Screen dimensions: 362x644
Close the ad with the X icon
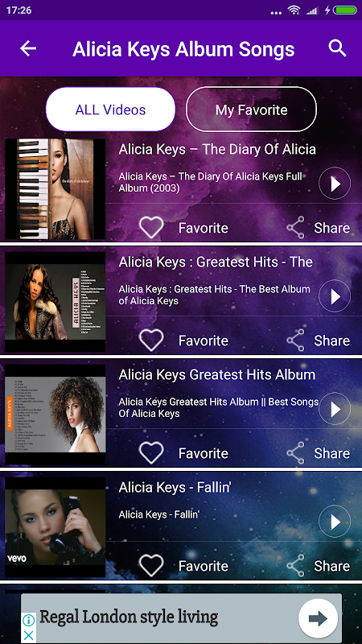tap(28, 635)
